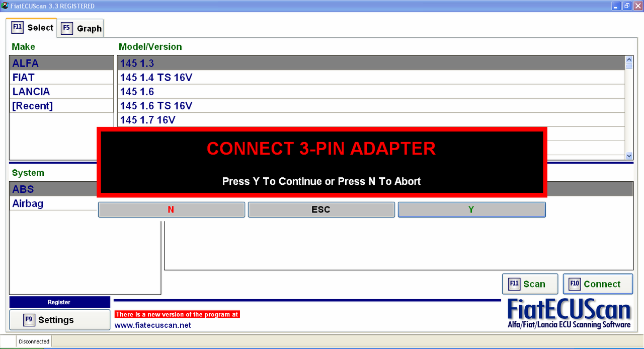Click the F10 key icon on Connect
This screenshot has width=644, height=349.
(575, 284)
